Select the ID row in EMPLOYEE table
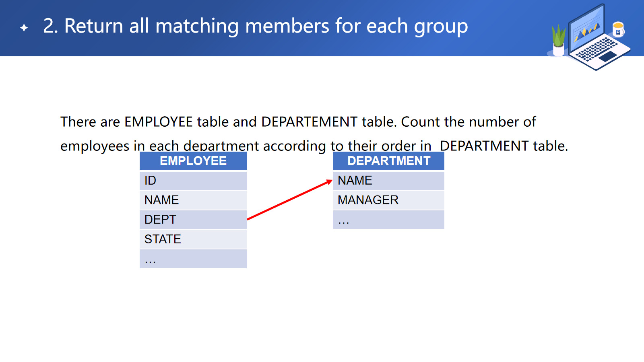 (x=193, y=181)
